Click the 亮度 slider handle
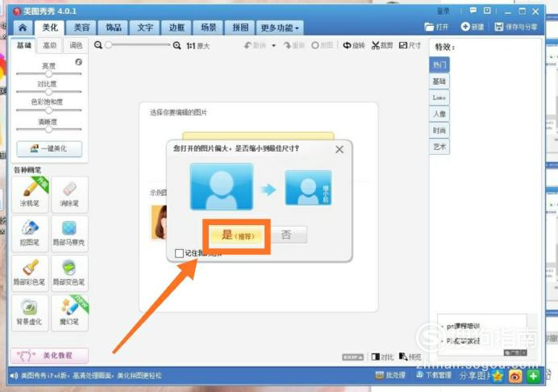The image size is (558, 392). click(48, 73)
